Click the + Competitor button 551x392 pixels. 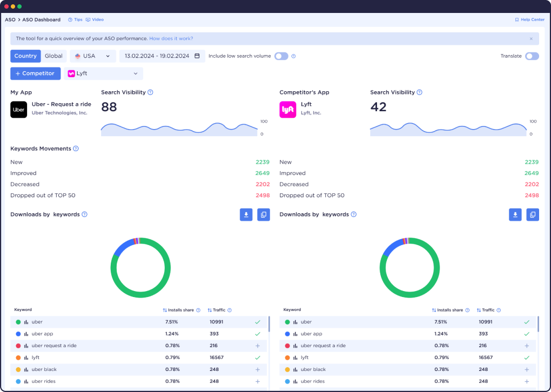point(36,73)
